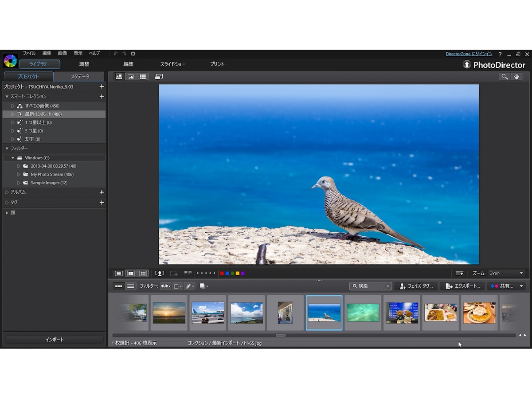Click DirectorZone にサインイン link

pos(469,54)
